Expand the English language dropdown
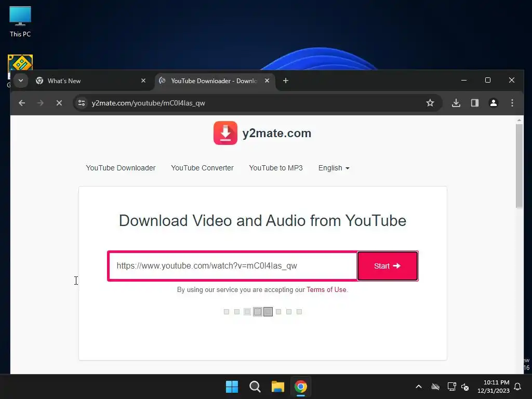 334,168
